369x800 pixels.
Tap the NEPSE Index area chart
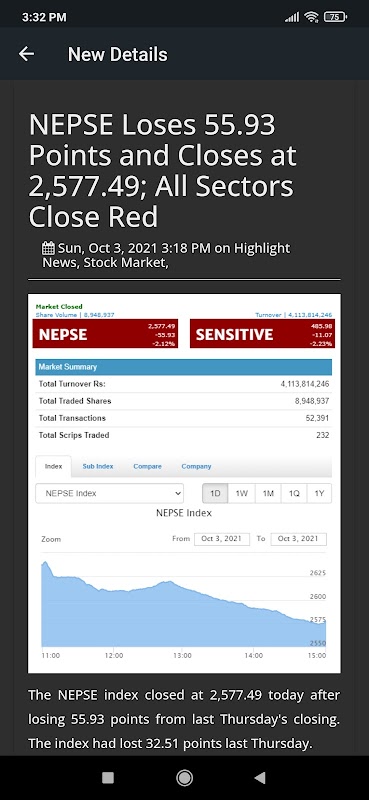pos(183,604)
